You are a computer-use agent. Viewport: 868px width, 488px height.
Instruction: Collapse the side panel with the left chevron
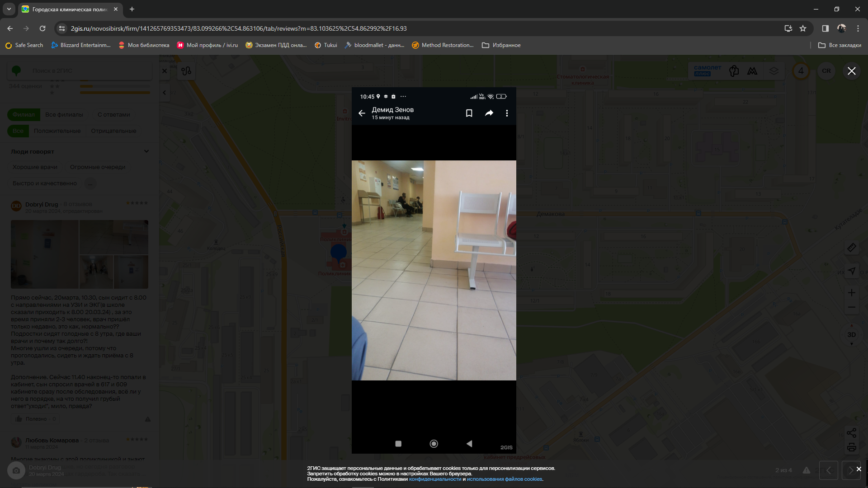[165, 93]
